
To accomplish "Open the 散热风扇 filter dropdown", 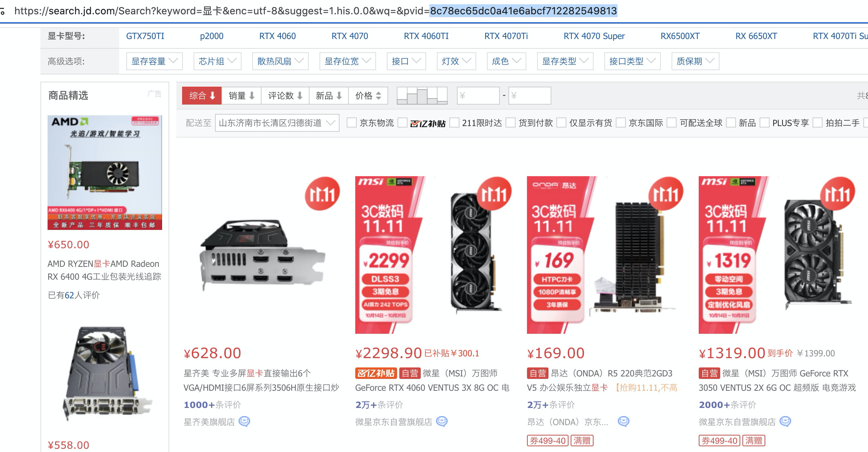I will click(x=281, y=61).
